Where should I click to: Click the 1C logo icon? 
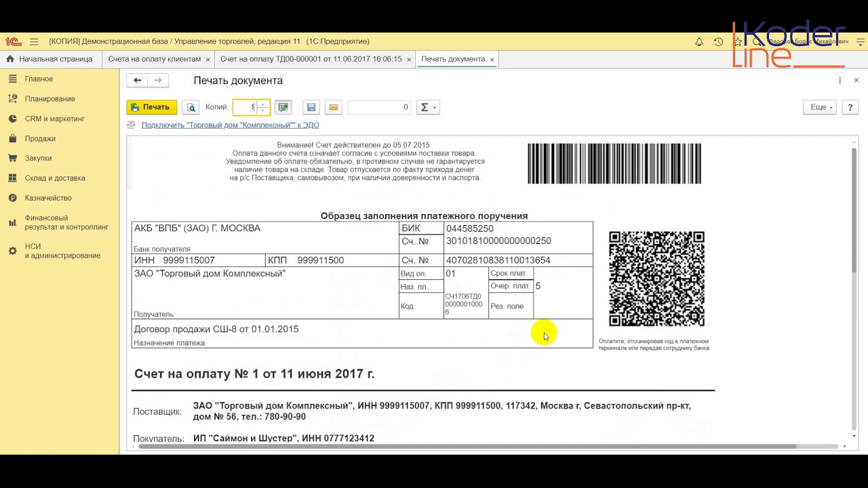[12, 42]
